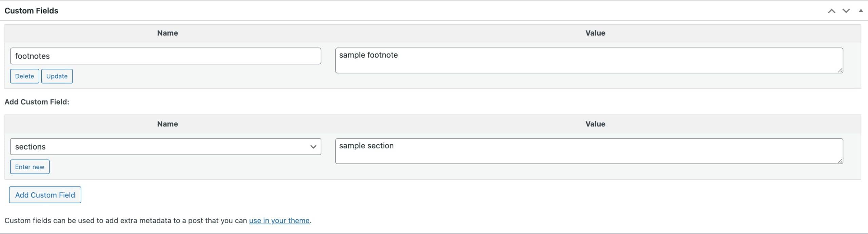Click the Custom Fields panel title
868x234 pixels.
click(32, 10)
